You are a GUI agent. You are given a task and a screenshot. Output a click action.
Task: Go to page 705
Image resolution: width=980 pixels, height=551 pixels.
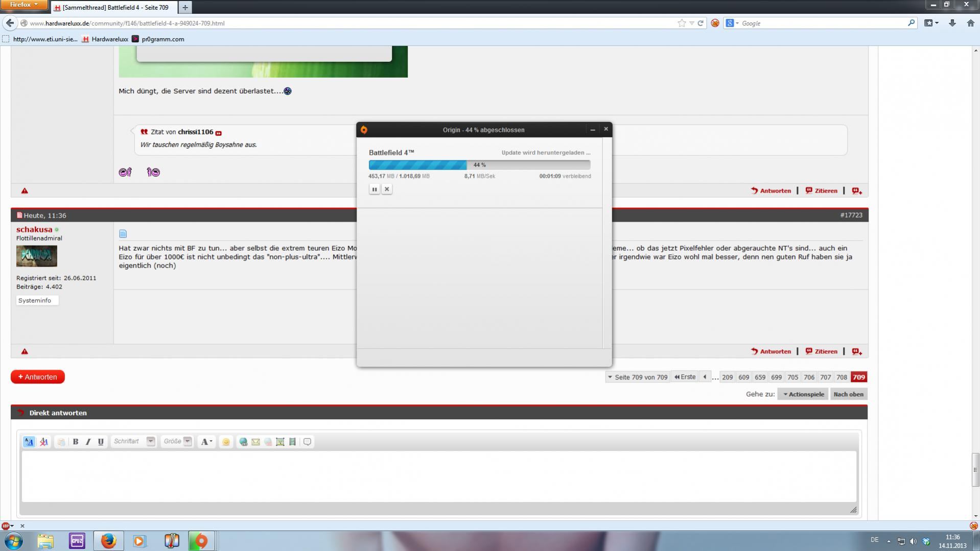coord(792,377)
